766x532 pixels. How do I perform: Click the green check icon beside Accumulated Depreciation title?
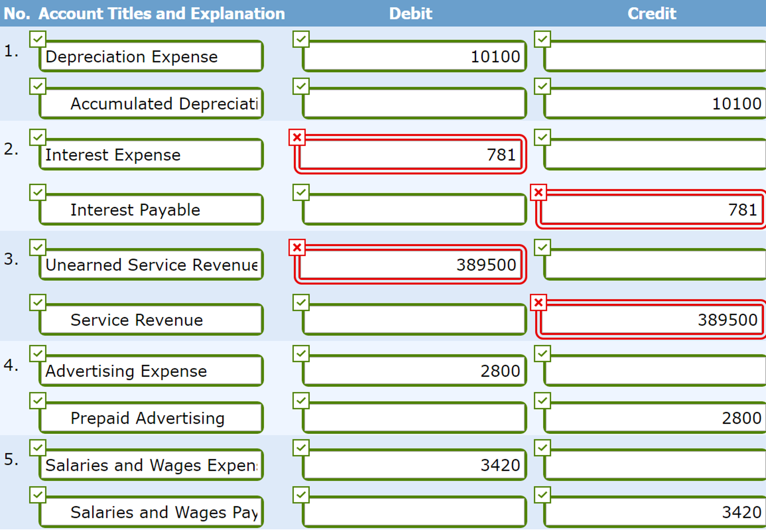pos(38,86)
